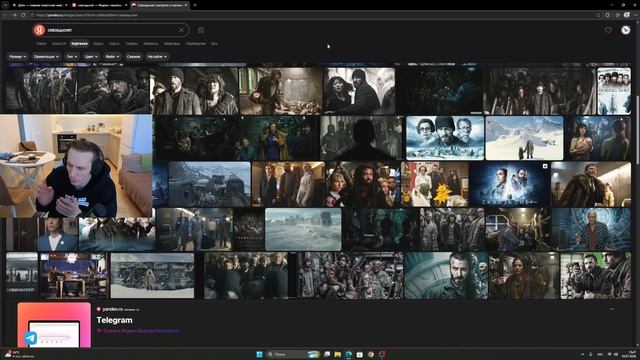
Task: Expand the Файл filter dropdown
Action: 112,57
